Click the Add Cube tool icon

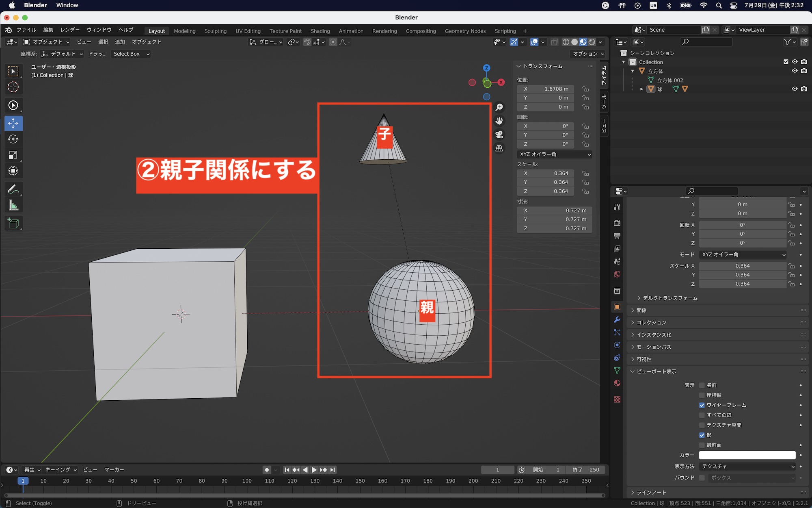13,224
